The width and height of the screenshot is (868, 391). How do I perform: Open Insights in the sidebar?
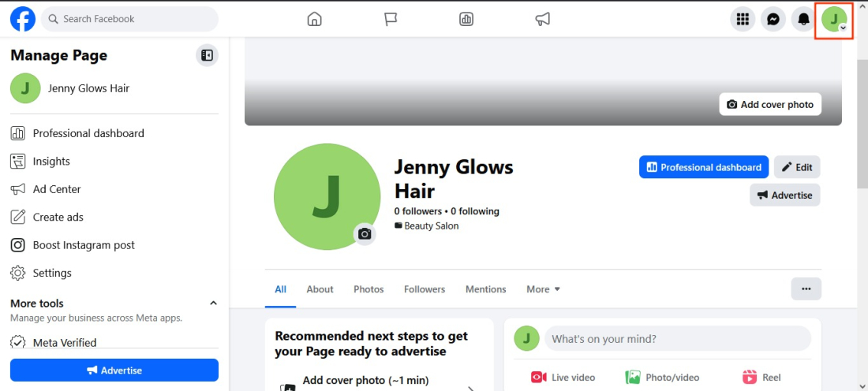51,162
